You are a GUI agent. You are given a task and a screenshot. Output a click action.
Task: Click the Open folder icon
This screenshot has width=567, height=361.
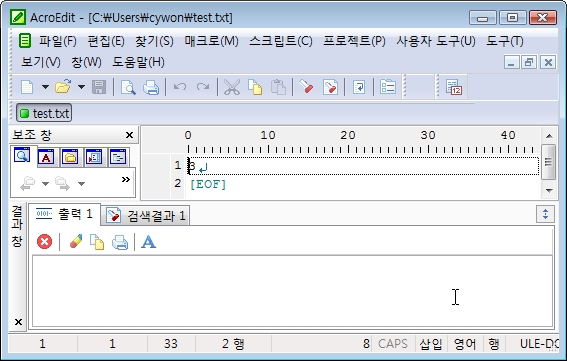tap(63, 87)
